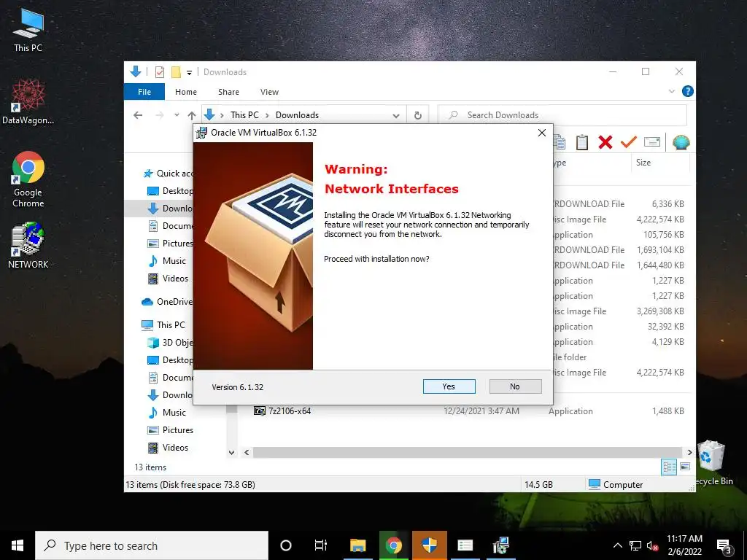Select Pictures under This PC
This screenshot has width=747, height=560.
coord(170,430)
